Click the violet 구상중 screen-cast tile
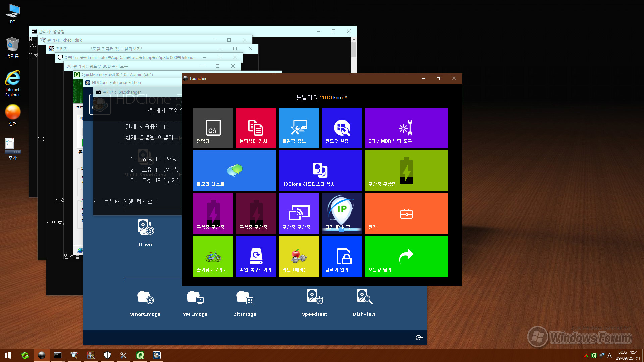The width and height of the screenshot is (644, 362). (x=299, y=214)
